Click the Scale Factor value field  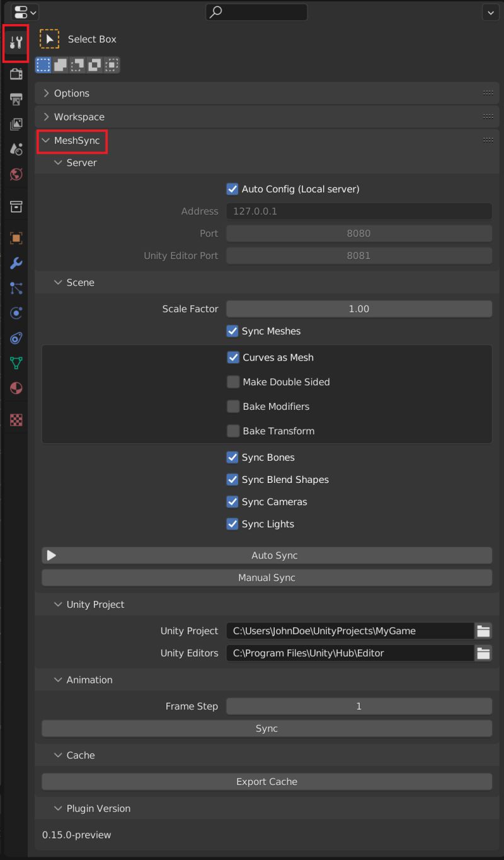[x=359, y=309]
